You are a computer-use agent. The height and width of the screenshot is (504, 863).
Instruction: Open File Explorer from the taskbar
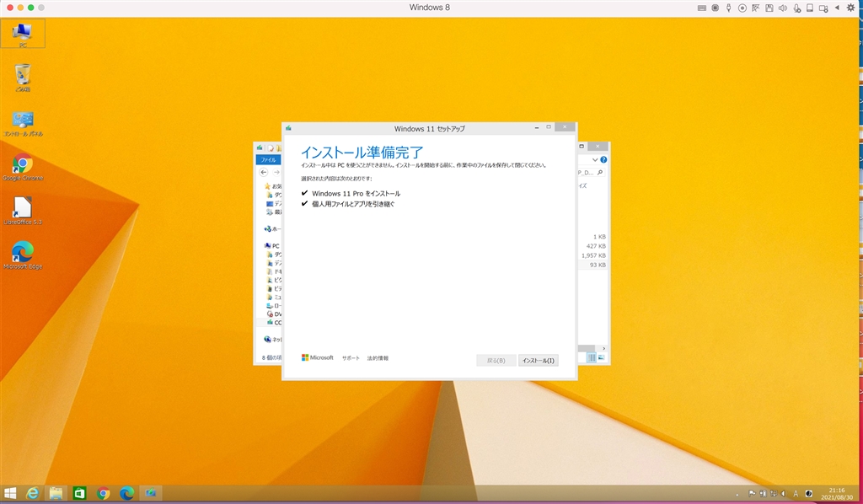tap(56, 494)
